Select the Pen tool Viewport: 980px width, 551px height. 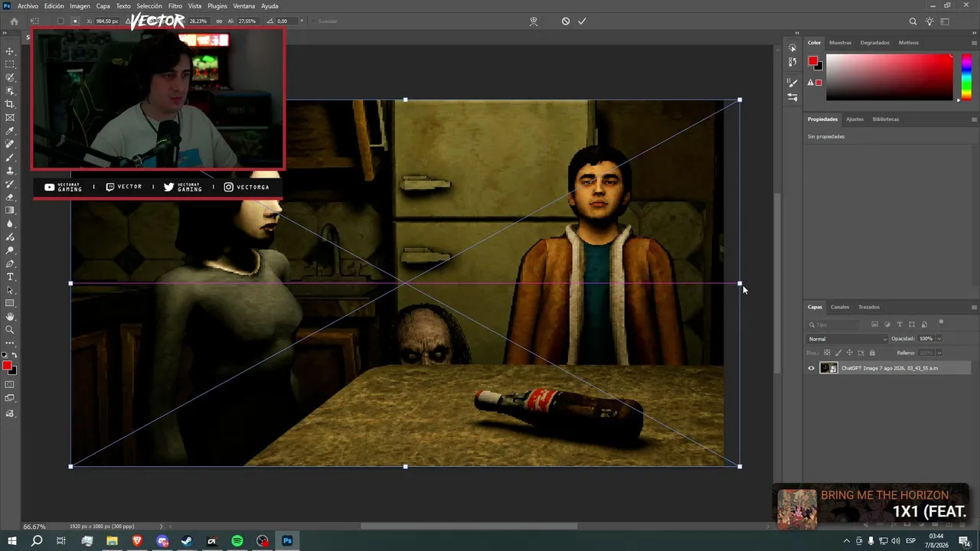click(10, 263)
